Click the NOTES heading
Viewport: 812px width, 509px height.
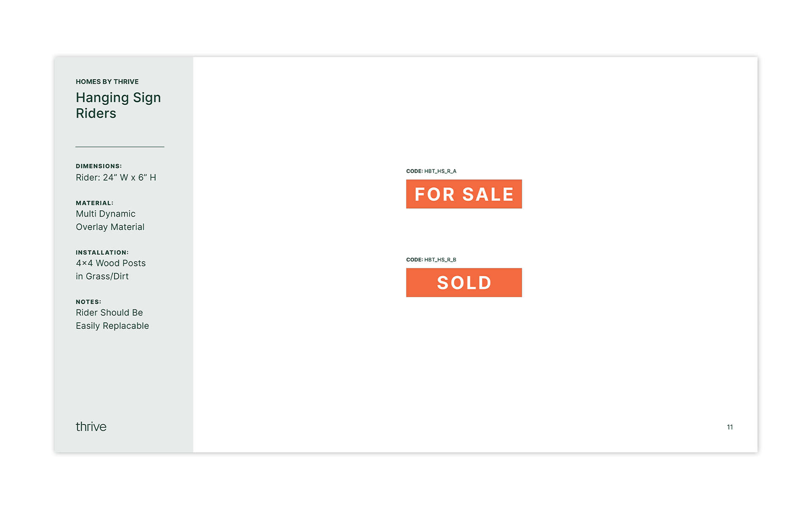pos(88,302)
